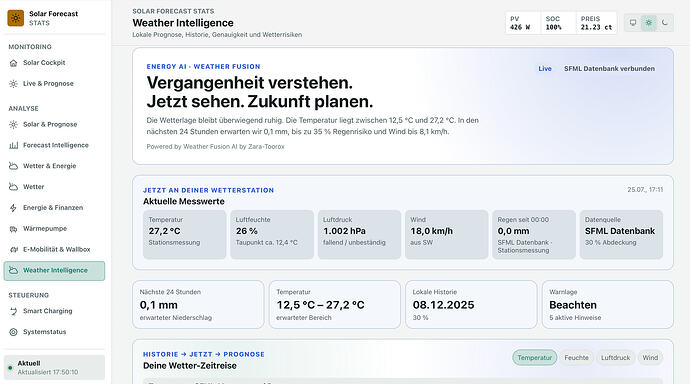This screenshot has height=384, width=690.
Task: Click the Weather Intelligence page heading
Action: point(183,23)
